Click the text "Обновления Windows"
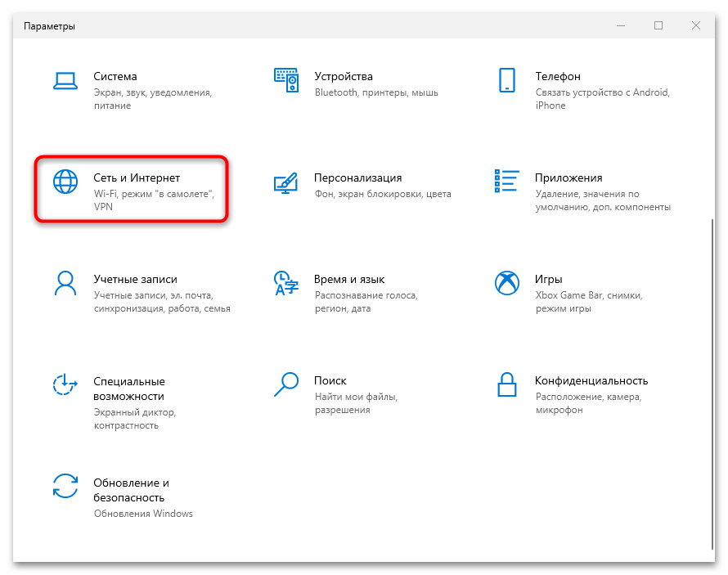This screenshot has height=575, width=728. [143, 514]
